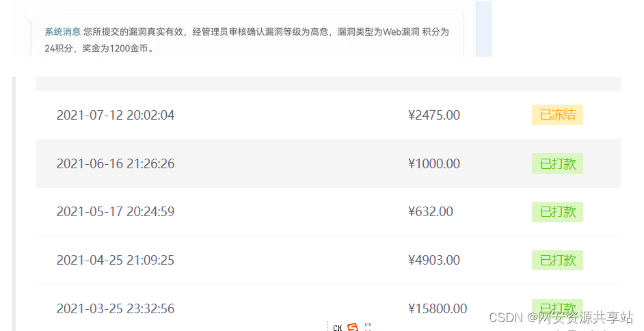Select the 2021-07-12 20:02:04 record

click(328, 115)
